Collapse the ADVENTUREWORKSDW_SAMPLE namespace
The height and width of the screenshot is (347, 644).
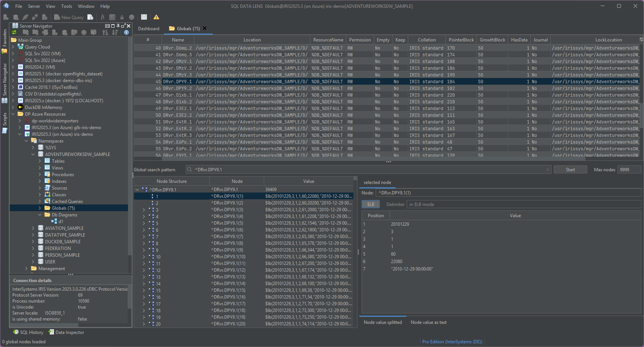pyautogui.click(x=33, y=154)
